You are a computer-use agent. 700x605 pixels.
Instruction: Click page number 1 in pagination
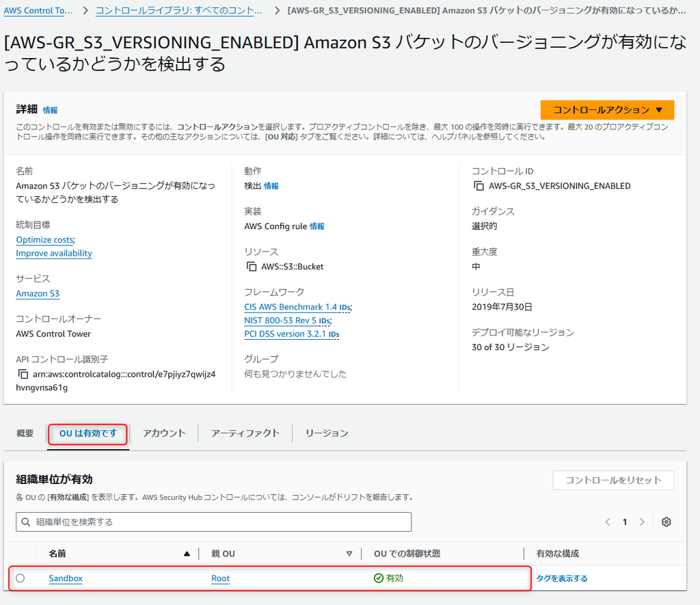625,522
